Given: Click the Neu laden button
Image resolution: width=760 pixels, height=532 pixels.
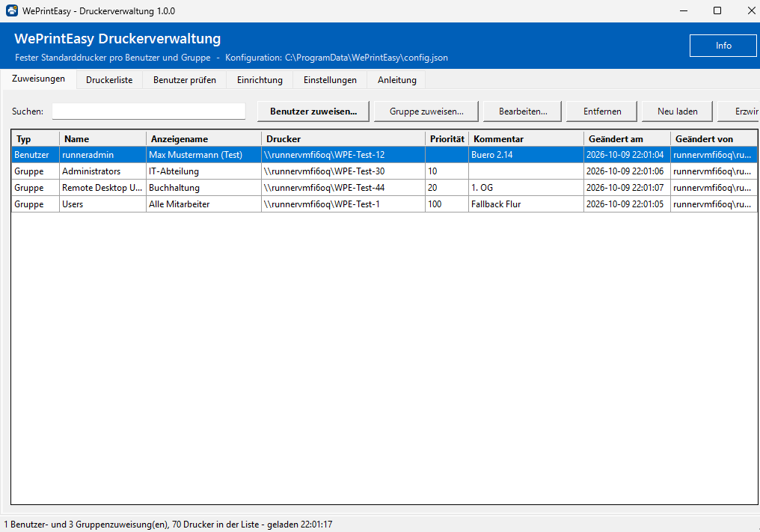Looking at the screenshot, I should (677, 111).
